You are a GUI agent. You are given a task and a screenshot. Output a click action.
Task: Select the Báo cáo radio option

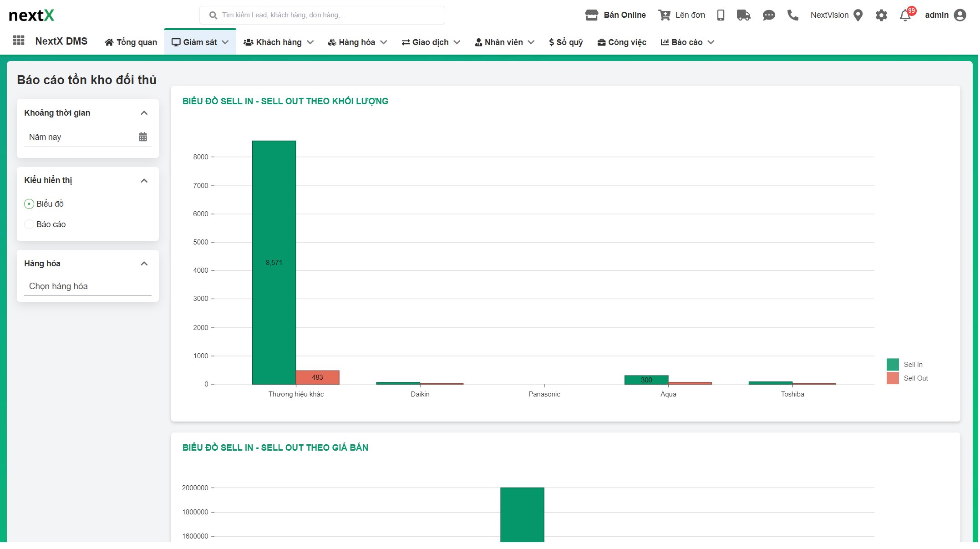tap(29, 224)
